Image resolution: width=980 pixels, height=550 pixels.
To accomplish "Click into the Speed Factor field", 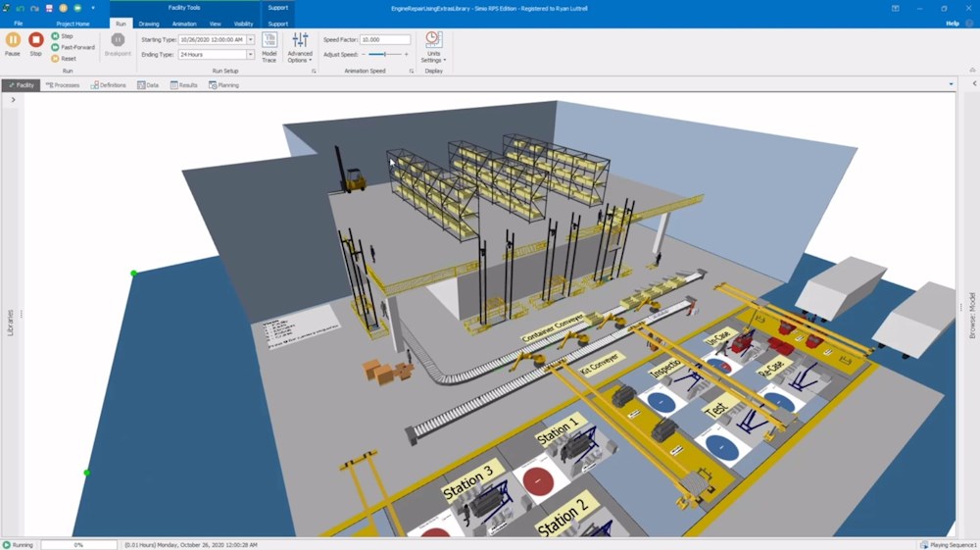I will (385, 40).
